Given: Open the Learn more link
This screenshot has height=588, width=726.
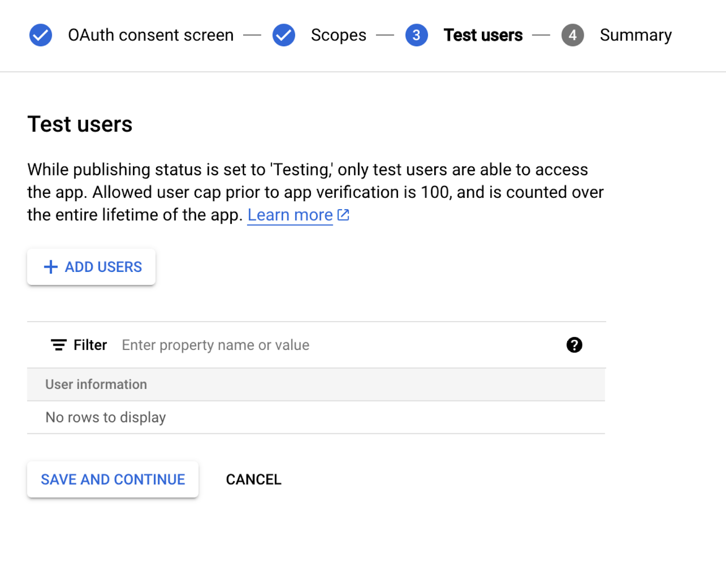Looking at the screenshot, I should [x=290, y=215].
